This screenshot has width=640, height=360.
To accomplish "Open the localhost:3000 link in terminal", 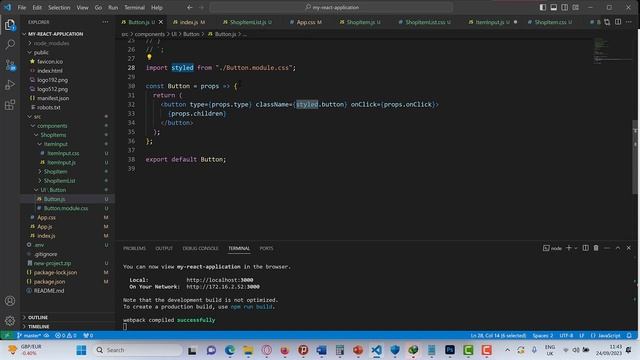I will coord(220,280).
